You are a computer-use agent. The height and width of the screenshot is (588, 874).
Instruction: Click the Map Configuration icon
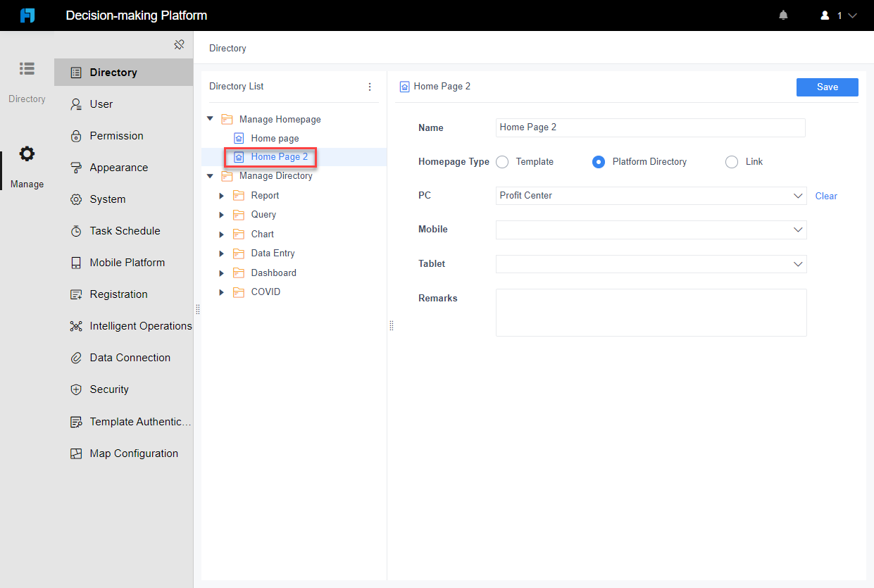76,453
